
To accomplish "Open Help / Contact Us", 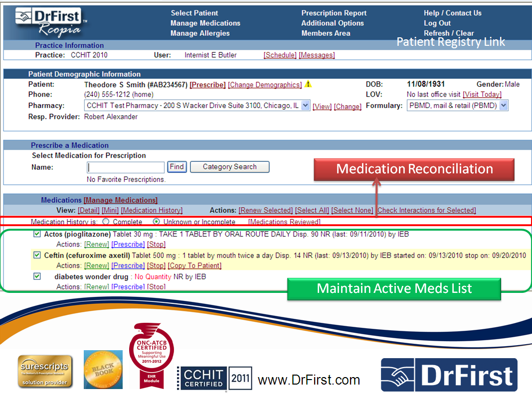I will 453,13.
